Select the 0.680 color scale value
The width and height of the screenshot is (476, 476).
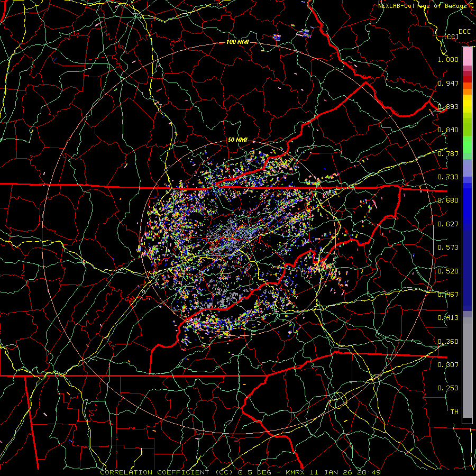click(x=448, y=200)
